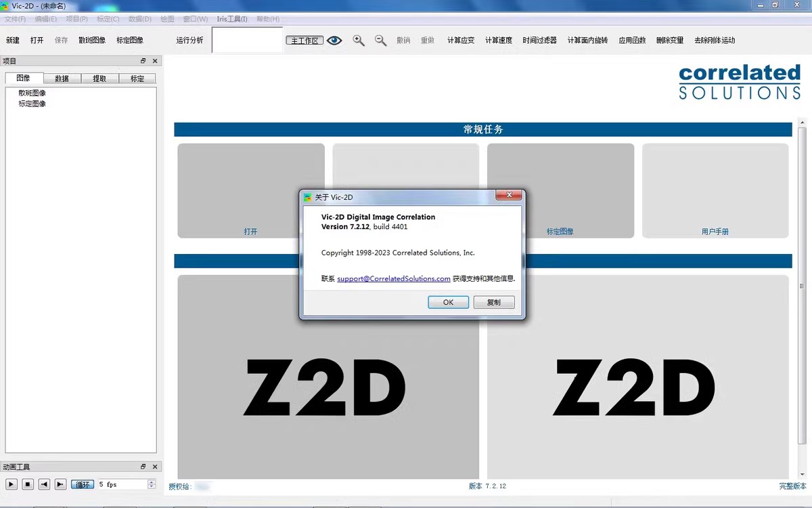Viewport: 812px width, 508px height.
Task: Open the 窗口(W) menu
Action: click(x=196, y=19)
